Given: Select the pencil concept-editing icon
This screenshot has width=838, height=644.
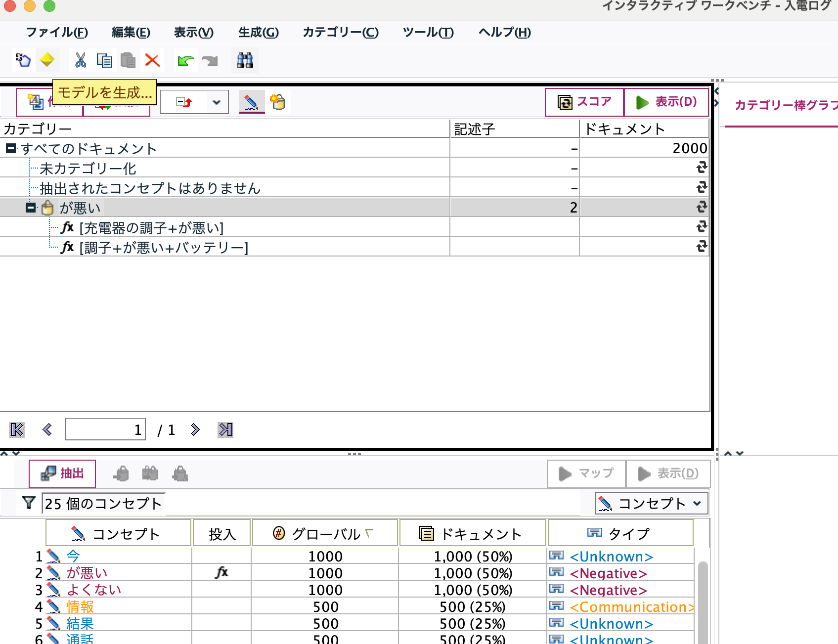Looking at the screenshot, I should tap(252, 101).
